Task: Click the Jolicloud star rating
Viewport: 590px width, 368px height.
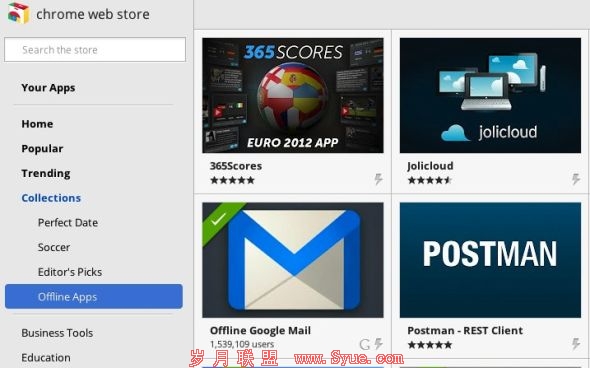Action: point(430,180)
